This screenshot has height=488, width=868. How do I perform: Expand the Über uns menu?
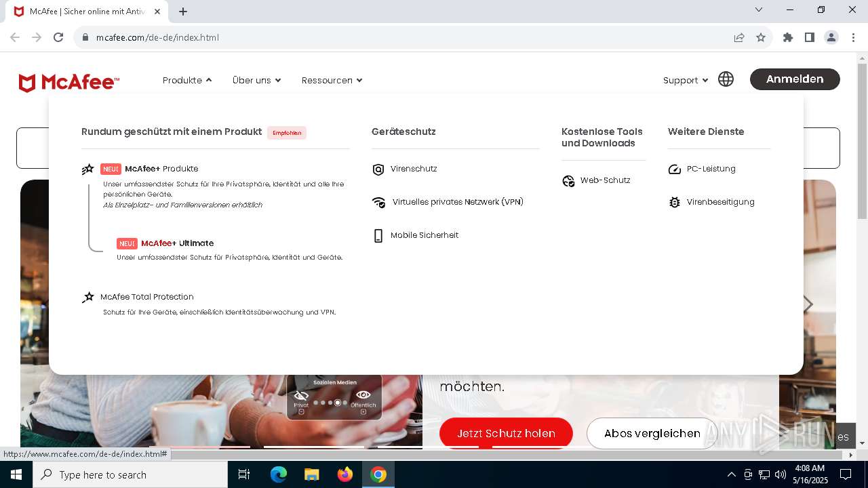256,80
